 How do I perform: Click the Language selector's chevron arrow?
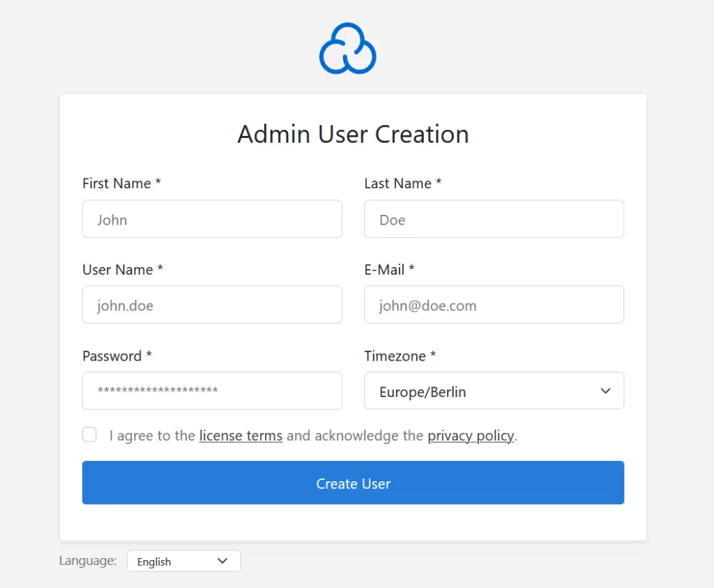click(222, 561)
